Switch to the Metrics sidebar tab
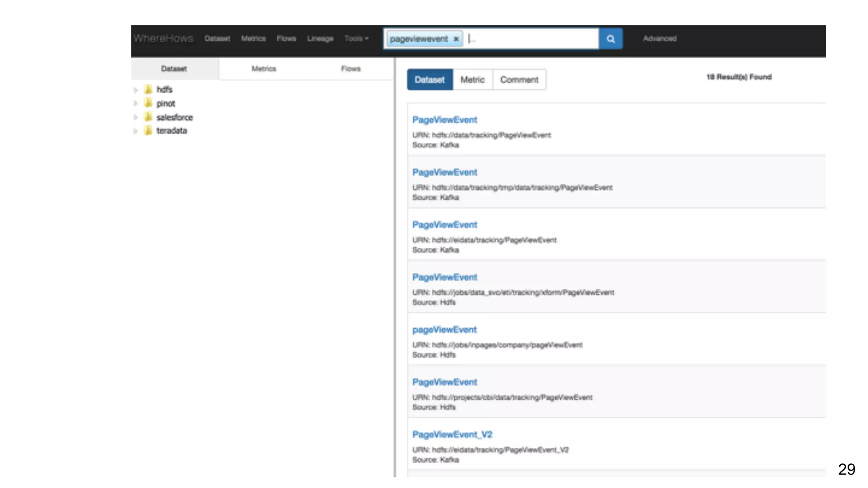Image resolution: width=868 pixels, height=488 pixels. [264, 69]
